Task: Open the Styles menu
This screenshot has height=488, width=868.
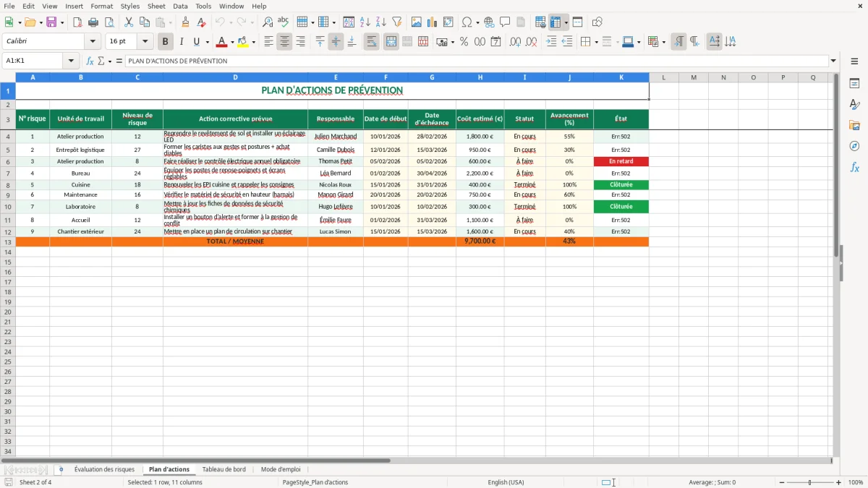Action: coord(130,6)
